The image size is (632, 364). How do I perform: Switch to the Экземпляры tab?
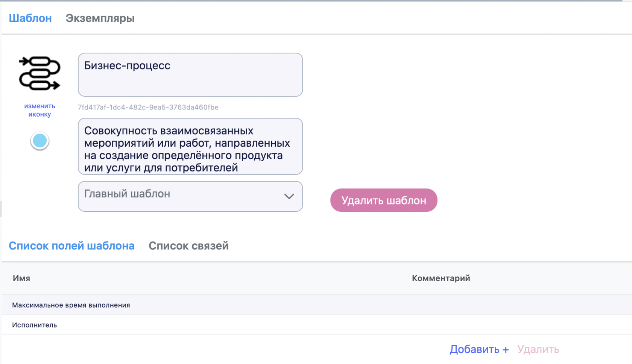[x=100, y=18]
